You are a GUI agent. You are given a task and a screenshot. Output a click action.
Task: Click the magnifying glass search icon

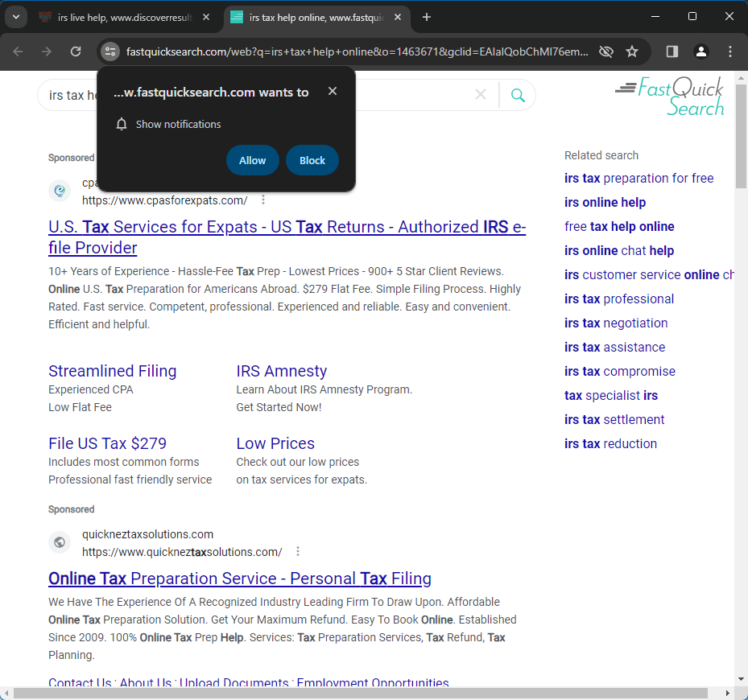518,94
